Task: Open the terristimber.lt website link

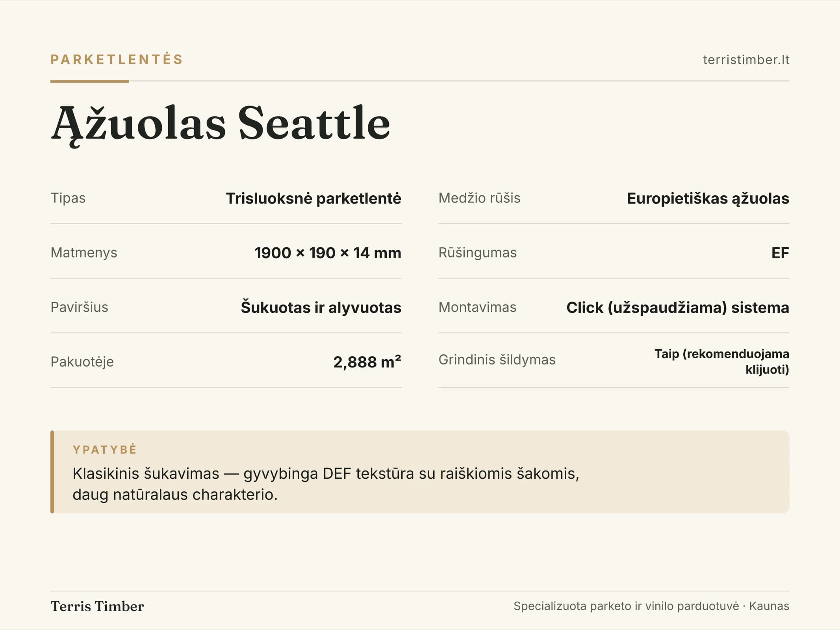Action: pyautogui.click(x=746, y=59)
